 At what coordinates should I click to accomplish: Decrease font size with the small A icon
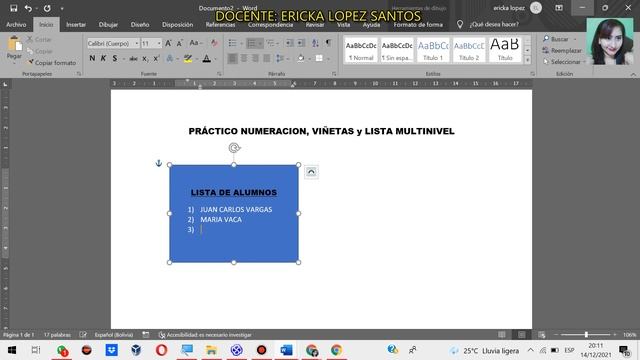[180, 43]
